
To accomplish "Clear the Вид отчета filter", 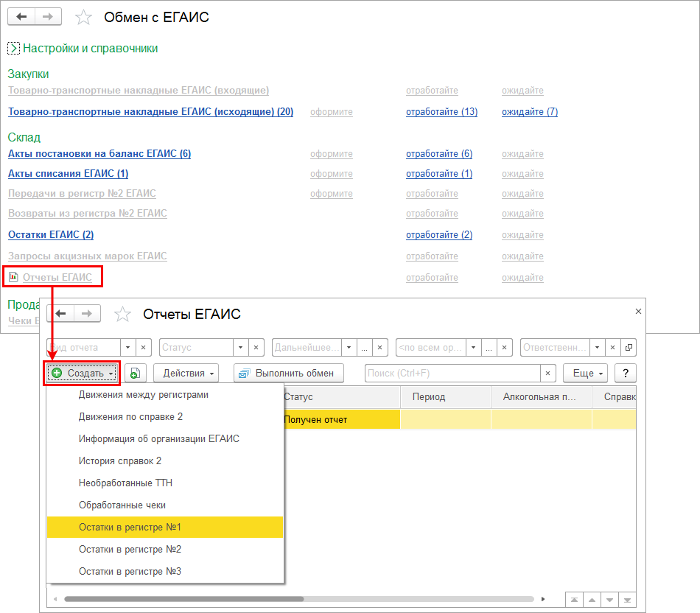I will [143, 347].
